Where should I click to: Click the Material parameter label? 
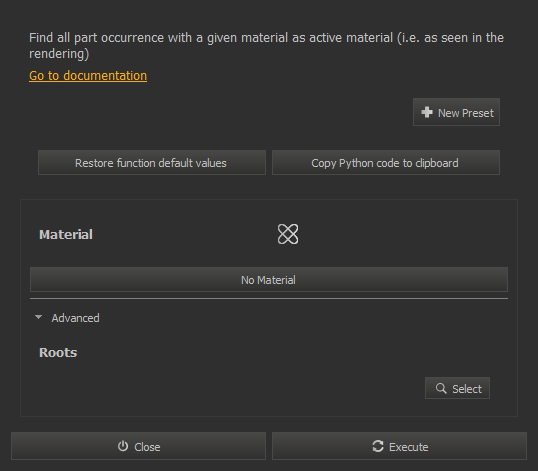coord(66,235)
